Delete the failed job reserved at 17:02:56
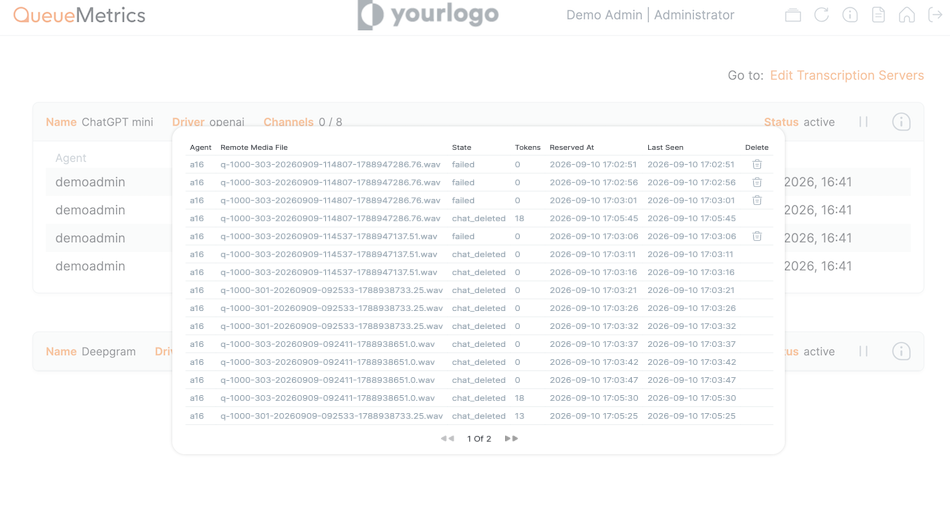This screenshot has width=950, height=530. point(757,182)
